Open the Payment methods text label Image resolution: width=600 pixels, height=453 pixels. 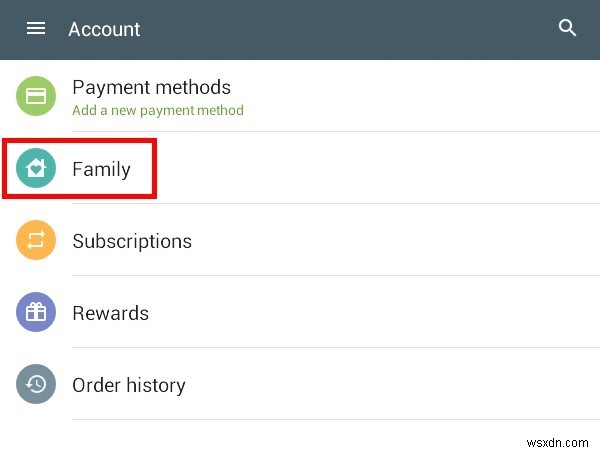(151, 87)
